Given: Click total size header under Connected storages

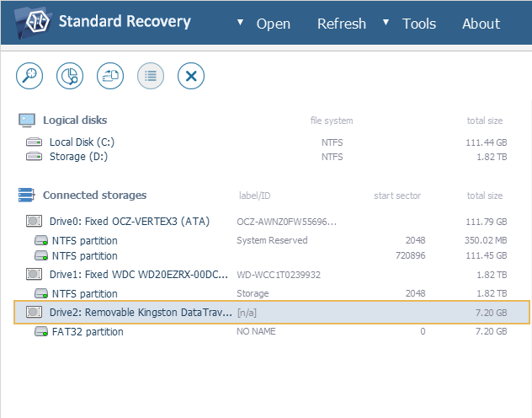Looking at the screenshot, I should pyautogui.click(x=485, y=196).
